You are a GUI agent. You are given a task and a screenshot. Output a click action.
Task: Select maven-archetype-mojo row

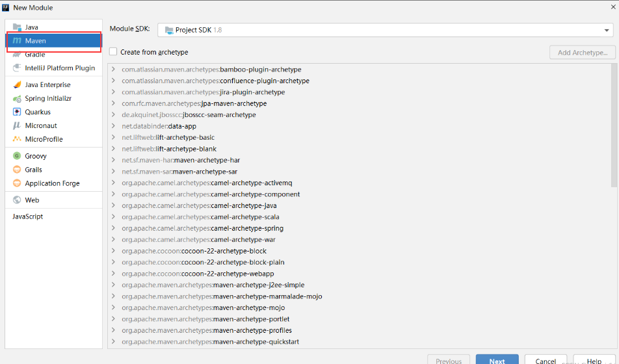coord(359,307)
